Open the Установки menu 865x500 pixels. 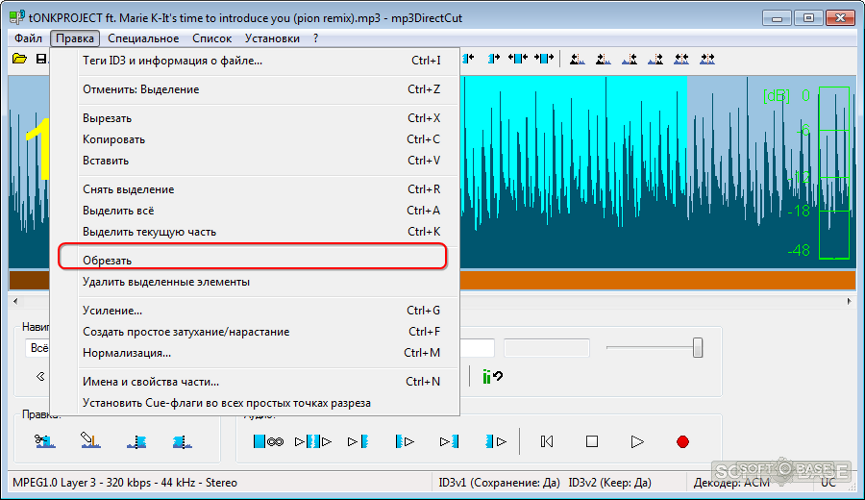click(272, 38)
